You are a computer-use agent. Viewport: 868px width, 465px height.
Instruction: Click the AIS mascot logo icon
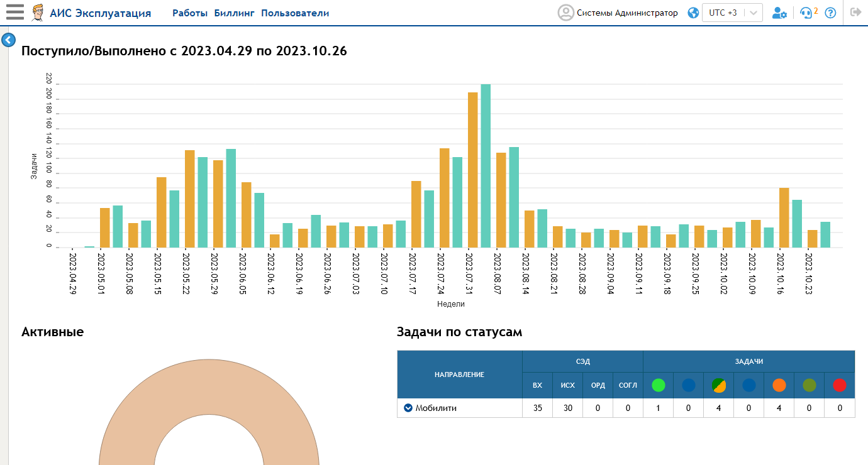pos(38,13)
